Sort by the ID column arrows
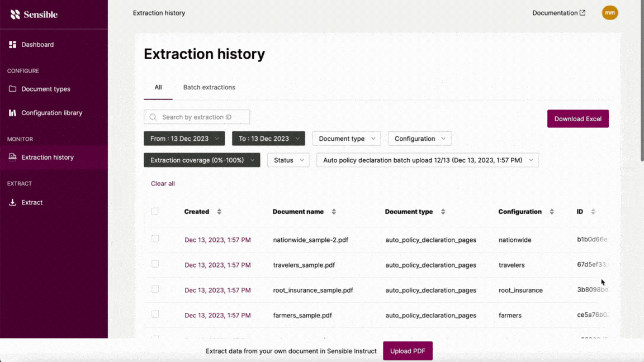The height and width of the screenshot is (362, 644). coord(593,212)
